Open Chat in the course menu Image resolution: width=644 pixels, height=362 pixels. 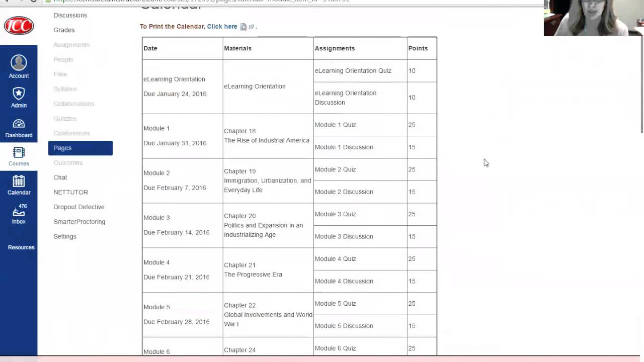tap(60, 177)
